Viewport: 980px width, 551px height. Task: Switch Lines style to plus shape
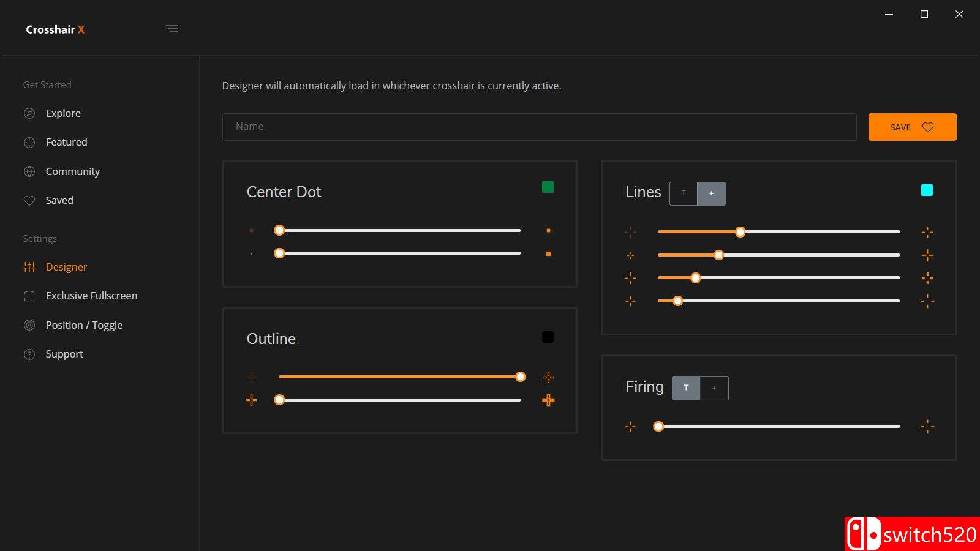711,193
